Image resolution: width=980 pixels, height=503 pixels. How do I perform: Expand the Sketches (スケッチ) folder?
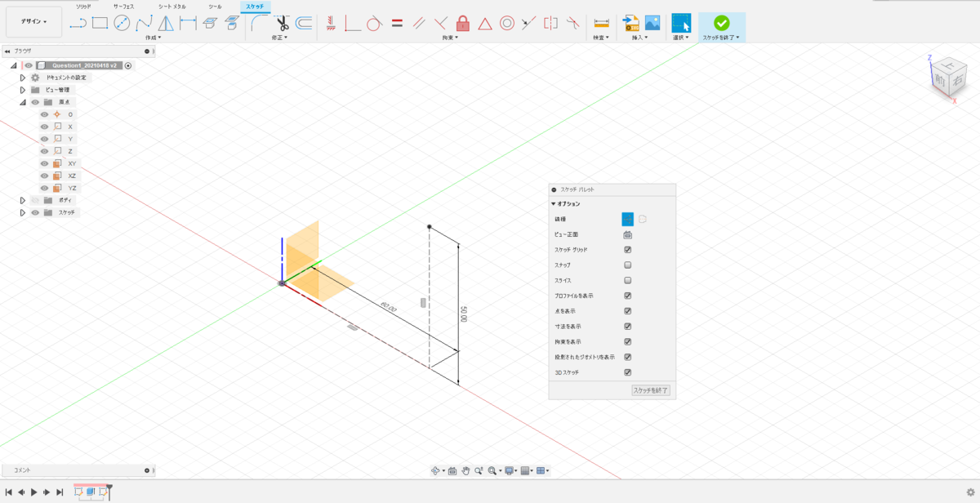23,212
